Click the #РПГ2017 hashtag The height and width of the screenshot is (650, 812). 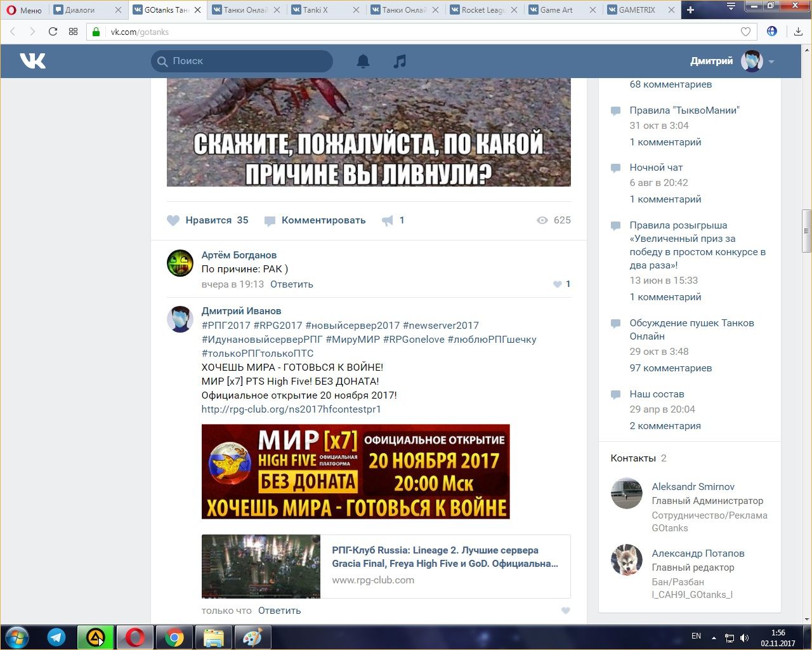tap(226, 326)
